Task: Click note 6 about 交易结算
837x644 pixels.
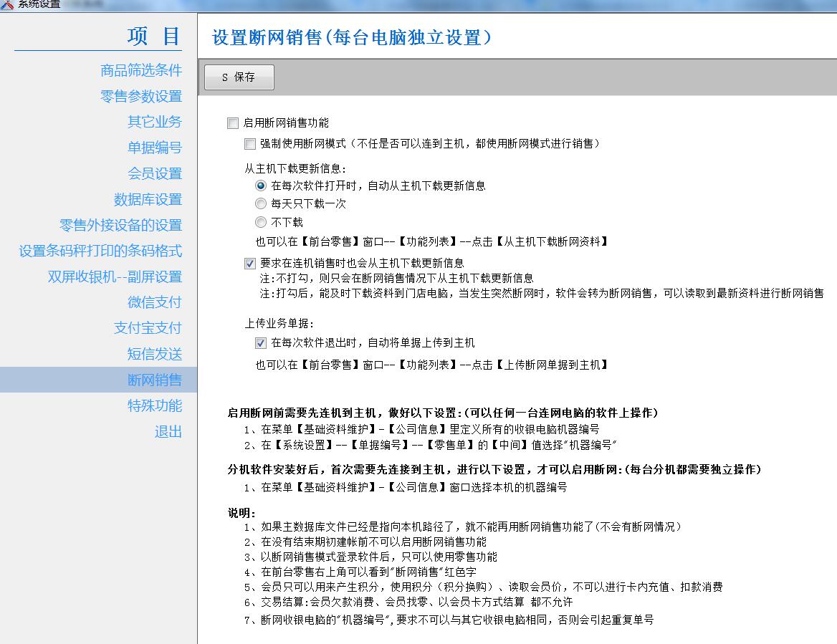Action: click(x=408, y=602)
